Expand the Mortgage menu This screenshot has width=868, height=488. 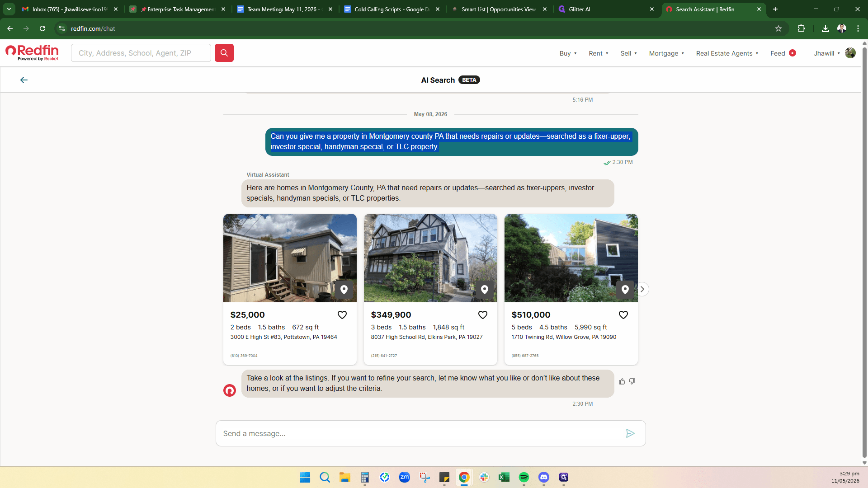[x=666, y=53]
